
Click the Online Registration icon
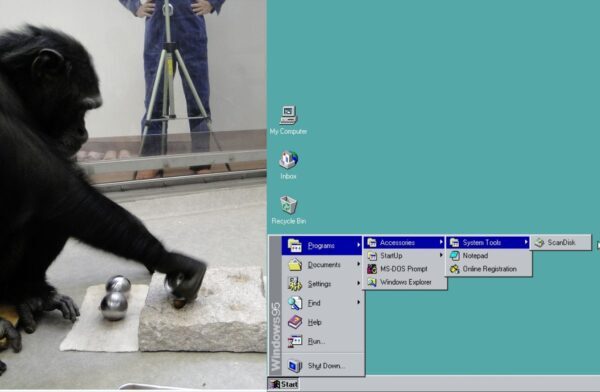click(x=455, y=269)
